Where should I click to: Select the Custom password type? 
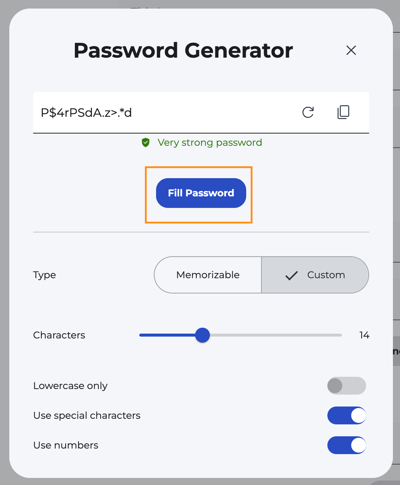click(x=315, y=275)
